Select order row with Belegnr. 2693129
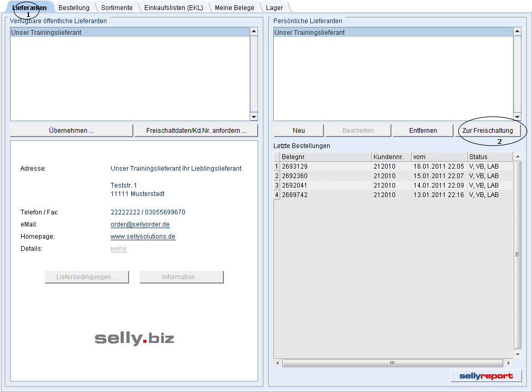This screenshot has height=392, width=532. pos(326,166)
